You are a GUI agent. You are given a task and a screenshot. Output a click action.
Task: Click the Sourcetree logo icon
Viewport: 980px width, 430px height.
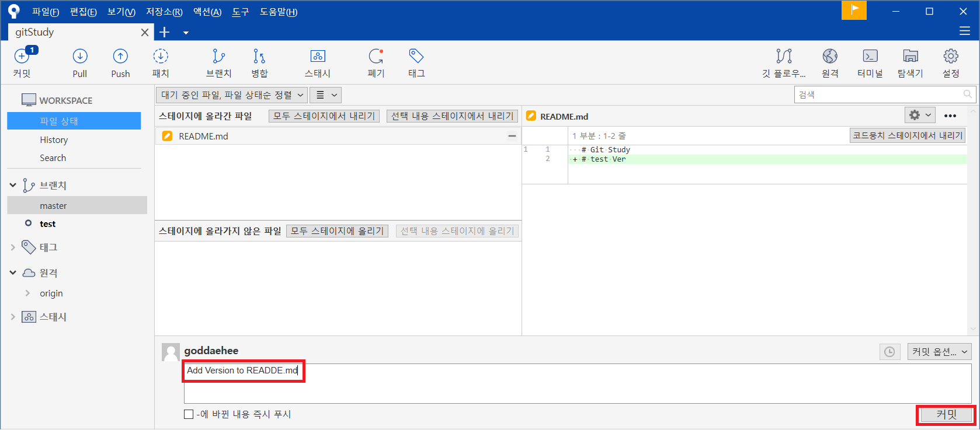(x=14, y=11)
